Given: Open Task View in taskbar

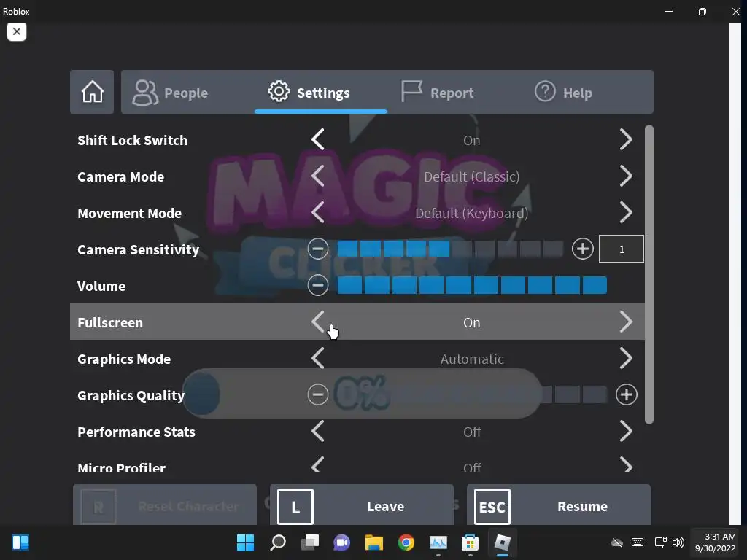Looking at the screenshot, I should tap(310, 542).
